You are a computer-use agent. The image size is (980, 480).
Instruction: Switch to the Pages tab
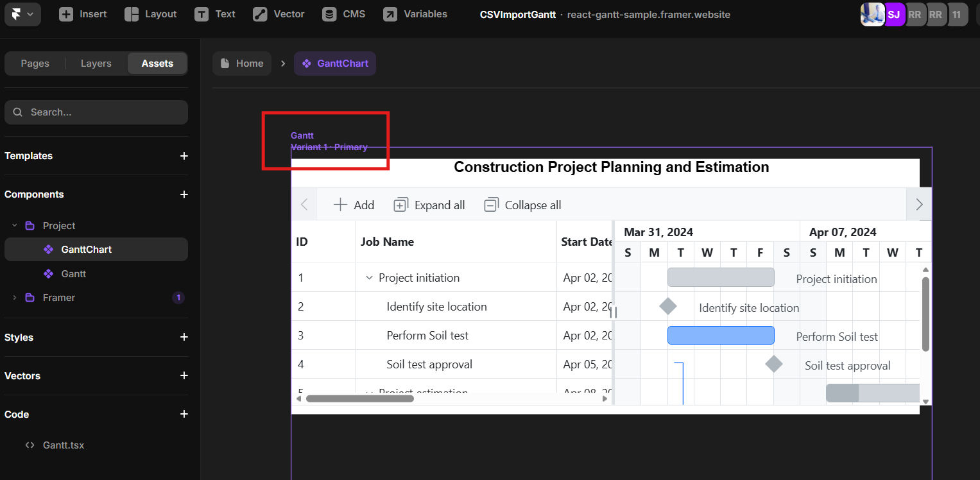coord(35,63)
